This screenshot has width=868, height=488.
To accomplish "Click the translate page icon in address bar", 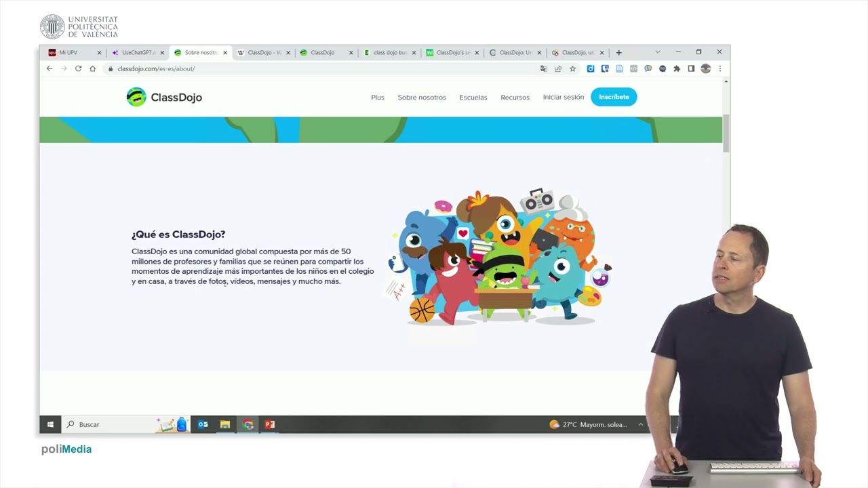I will click(x=543, y=68).
